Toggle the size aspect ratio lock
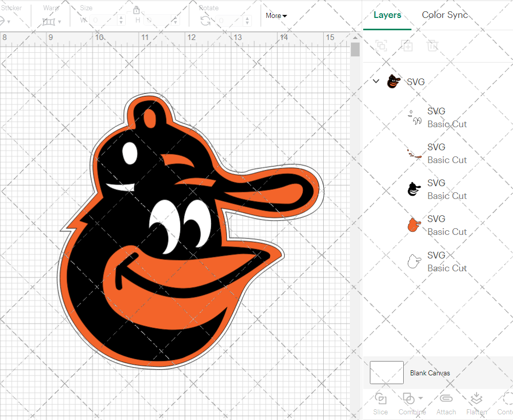 point(136,10)
